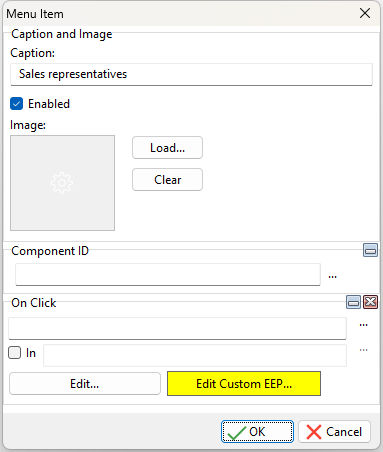This screenshot has width=383, height=452.
Task: Click the On Click command field
Action: [x=177, y=328]
